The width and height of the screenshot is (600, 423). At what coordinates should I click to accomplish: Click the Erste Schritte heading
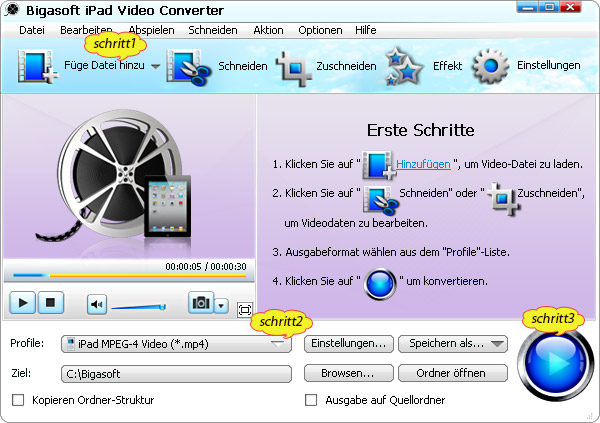pos(421,130)
